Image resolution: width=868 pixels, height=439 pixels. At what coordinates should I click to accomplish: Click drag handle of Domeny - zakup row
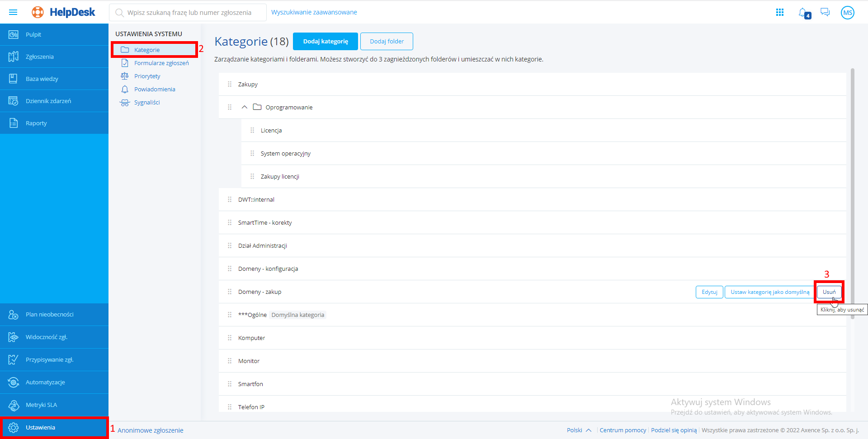(230, 292)
